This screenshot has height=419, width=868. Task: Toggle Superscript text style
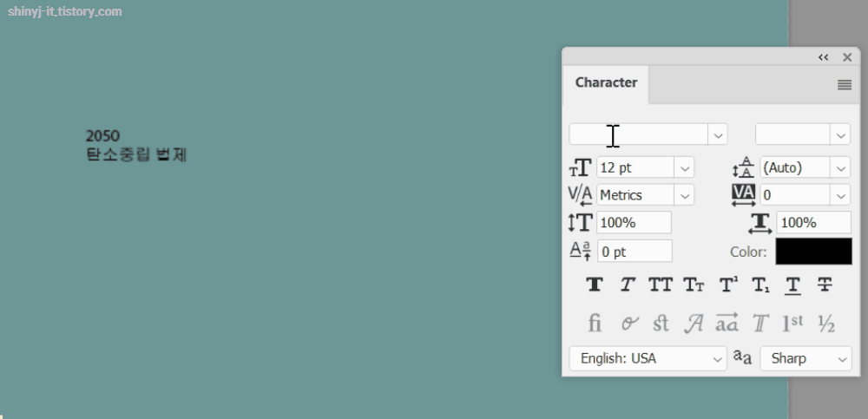(728, 285)
